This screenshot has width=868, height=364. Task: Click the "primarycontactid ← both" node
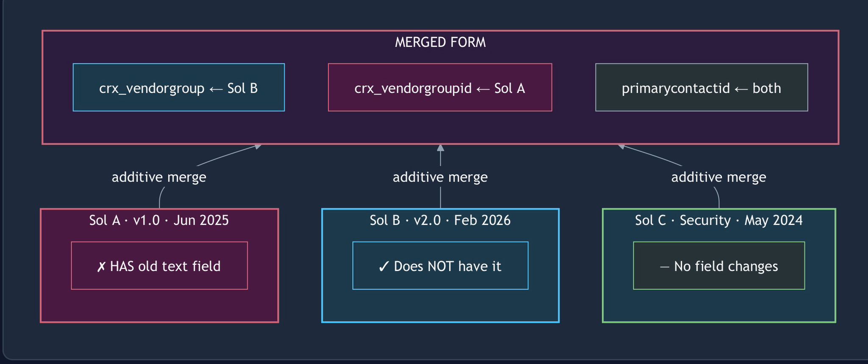(701, 88)
